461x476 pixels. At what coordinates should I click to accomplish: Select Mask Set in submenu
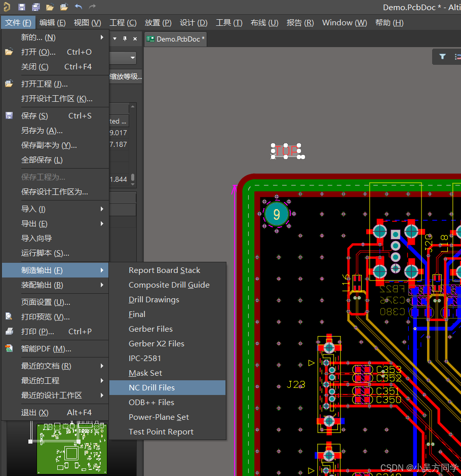(167, 373)
